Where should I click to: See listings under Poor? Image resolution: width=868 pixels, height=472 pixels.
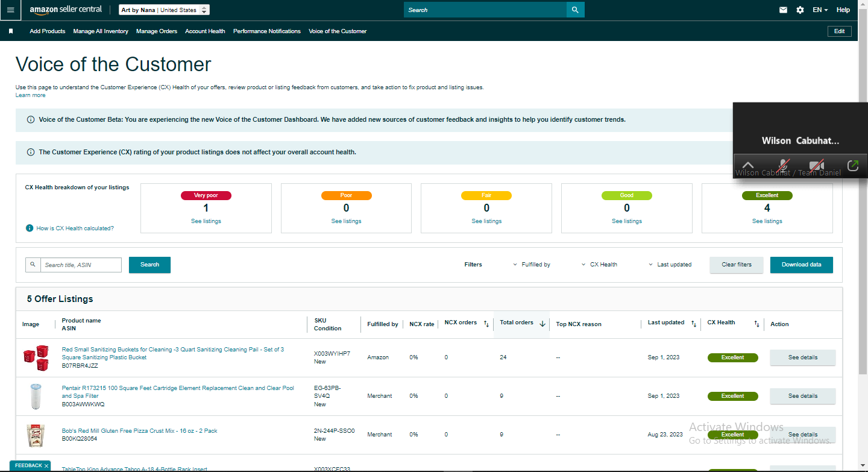click(x=346, y=221)
